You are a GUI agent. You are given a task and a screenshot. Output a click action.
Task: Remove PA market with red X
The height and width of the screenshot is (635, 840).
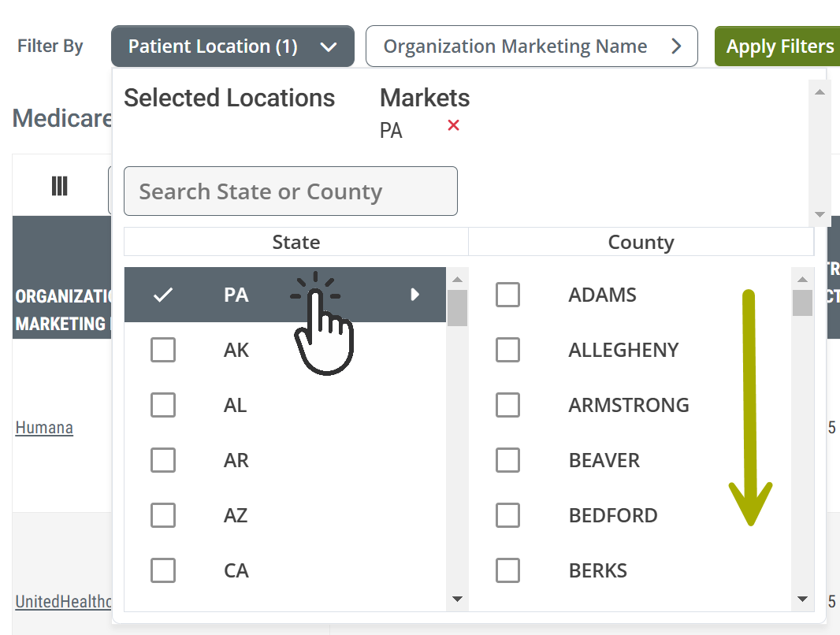453,126
